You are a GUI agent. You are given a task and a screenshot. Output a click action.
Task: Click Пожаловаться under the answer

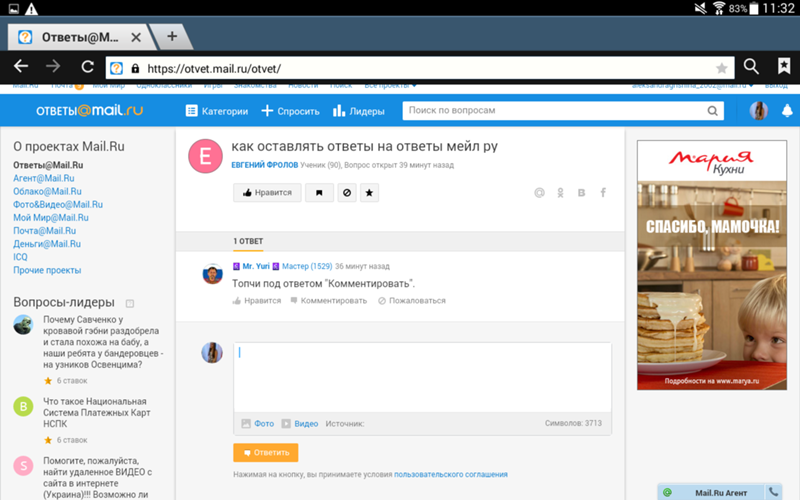pos(412,301)
